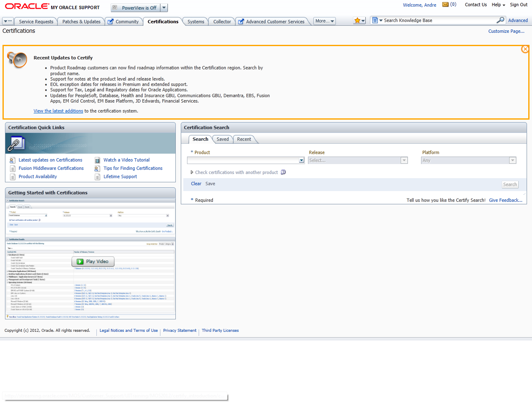Open the View the latest additions link
The width and height of the screenshot is (532, 402).
[x=58, y=111]
